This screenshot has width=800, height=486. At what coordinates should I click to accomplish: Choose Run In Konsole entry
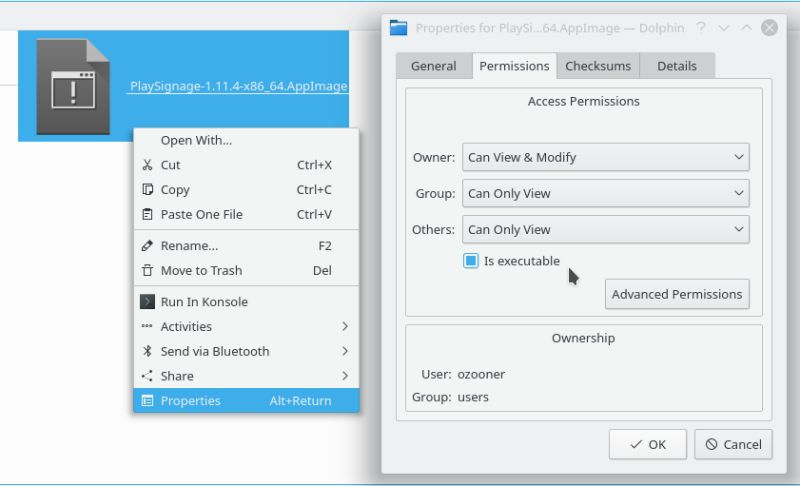(246, 301)
